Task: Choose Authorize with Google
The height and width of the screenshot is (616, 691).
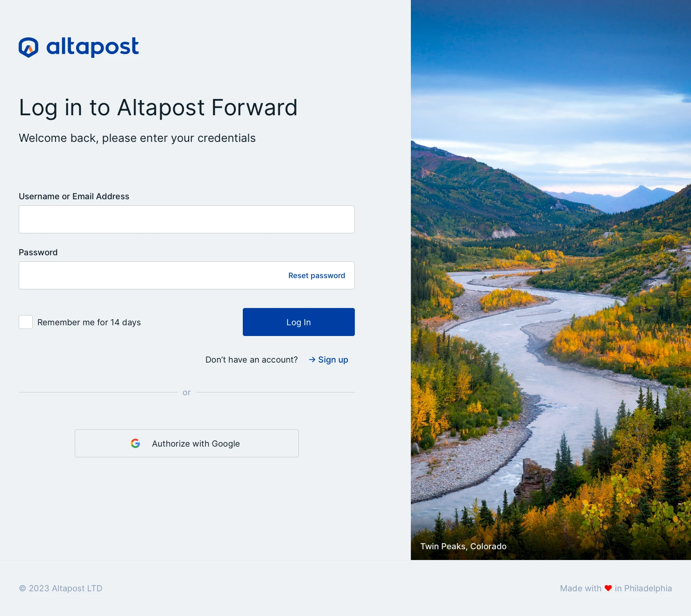Action: pos(187,443)
